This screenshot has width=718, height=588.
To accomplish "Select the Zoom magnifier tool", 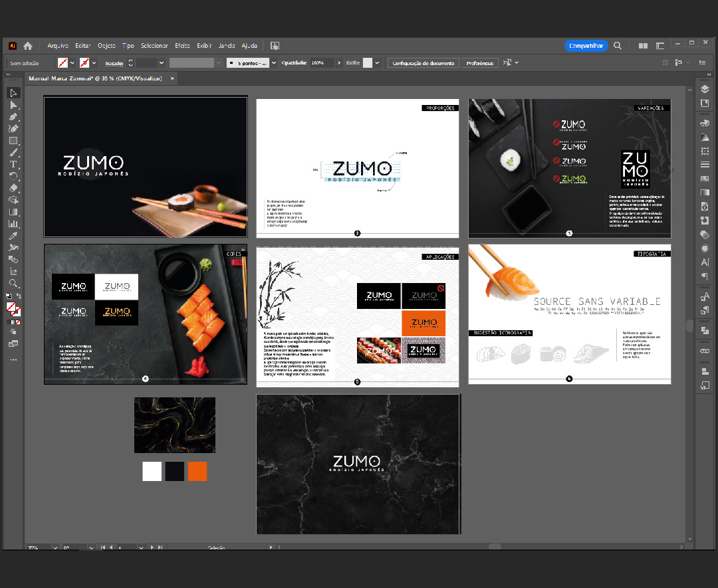I will pyautogui.click(x=13, y=283).
